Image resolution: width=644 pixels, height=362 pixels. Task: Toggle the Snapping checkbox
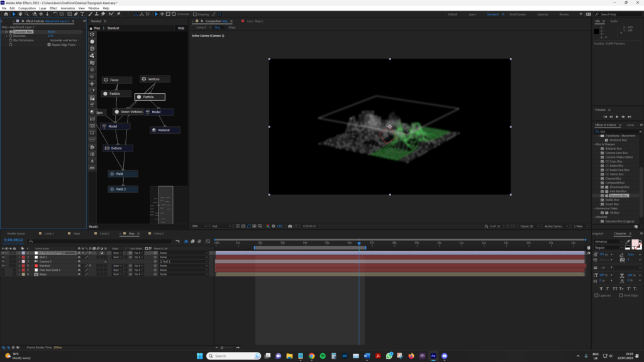point(195,14)
